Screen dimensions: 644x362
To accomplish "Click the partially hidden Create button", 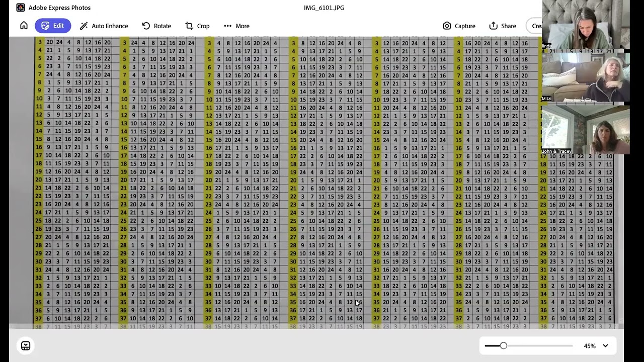I will pos(534,26).
